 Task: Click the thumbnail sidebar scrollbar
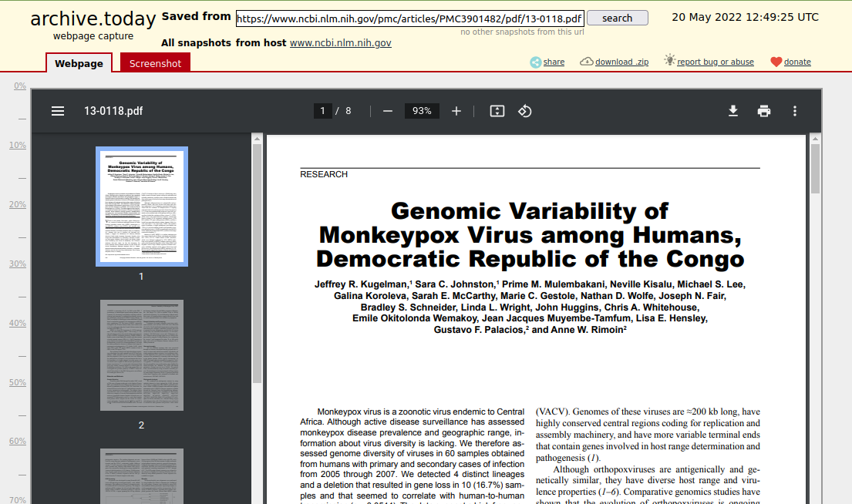[257, 264]
